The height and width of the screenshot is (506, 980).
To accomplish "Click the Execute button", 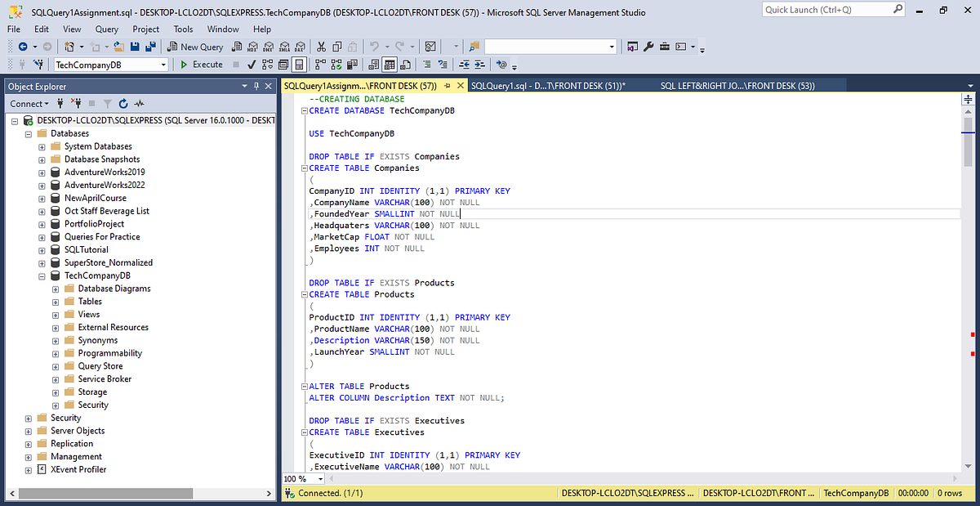I will click(201, 65).
